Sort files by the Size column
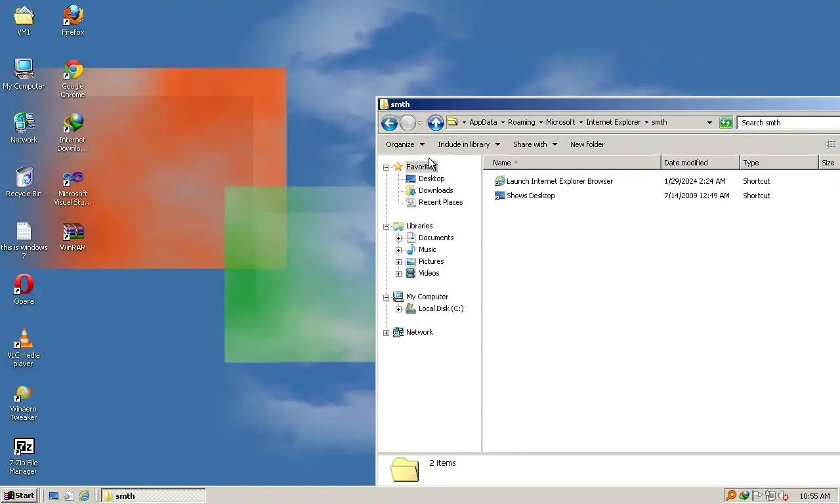Image resolution: width=840 pixels, height=504 pixels. tap(829, 163)
